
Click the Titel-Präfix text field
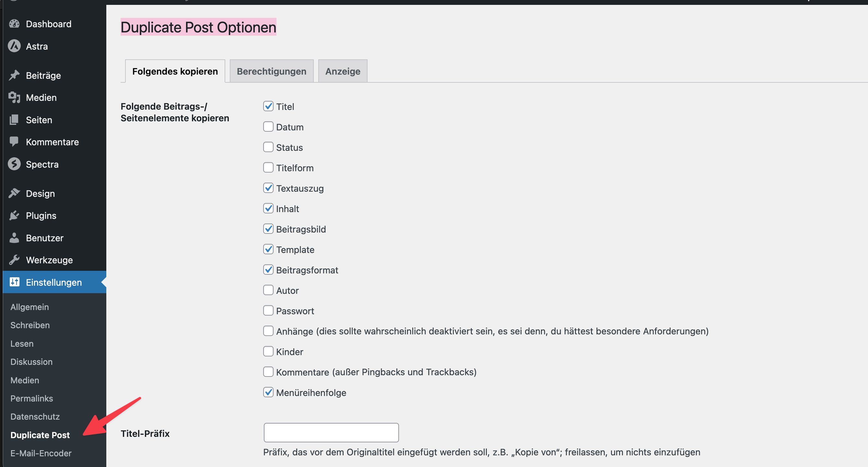tap(331, 432)
